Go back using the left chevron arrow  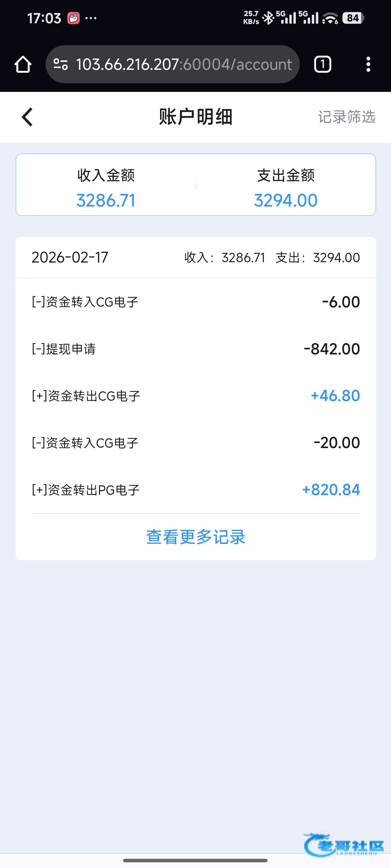click(x=27, y=117)
